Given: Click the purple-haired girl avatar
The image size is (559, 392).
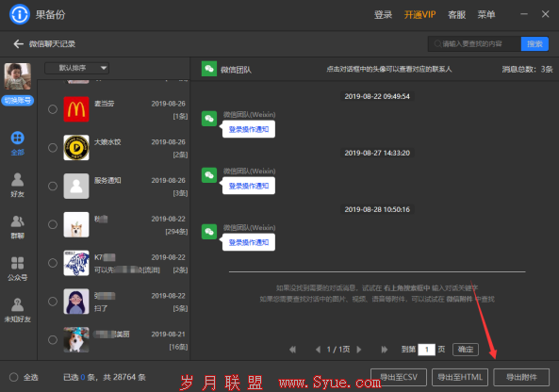Looking at the screenshot, I should (76, 302).
